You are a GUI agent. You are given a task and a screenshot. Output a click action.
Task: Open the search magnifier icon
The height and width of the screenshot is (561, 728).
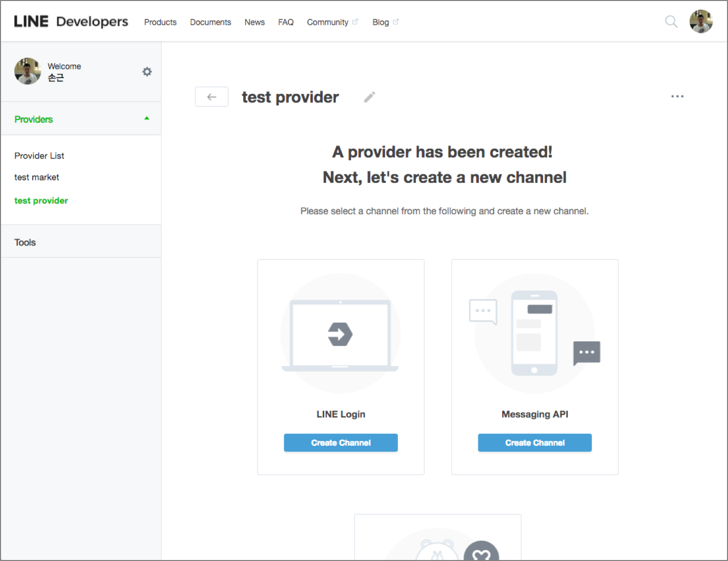[x=671, y=21]
